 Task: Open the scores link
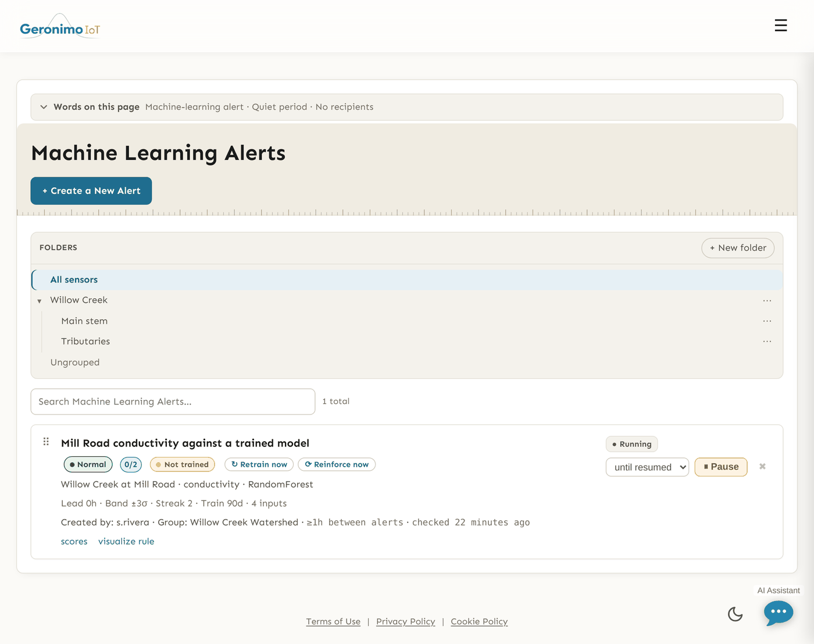click(x=74, y=541)
